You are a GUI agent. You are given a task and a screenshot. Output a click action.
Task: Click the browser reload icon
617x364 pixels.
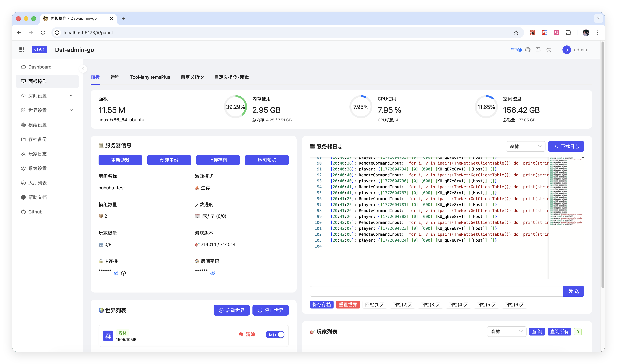coord(43,33)
